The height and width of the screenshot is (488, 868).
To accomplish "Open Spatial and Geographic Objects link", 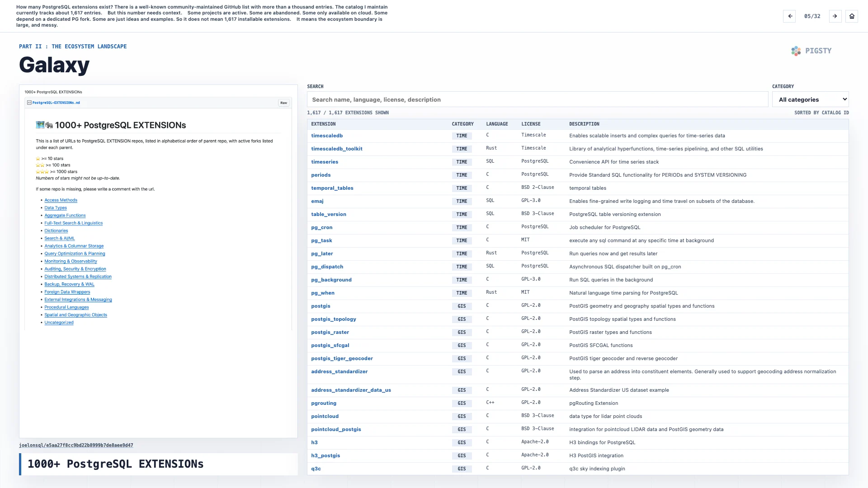I will click(76, 315).
